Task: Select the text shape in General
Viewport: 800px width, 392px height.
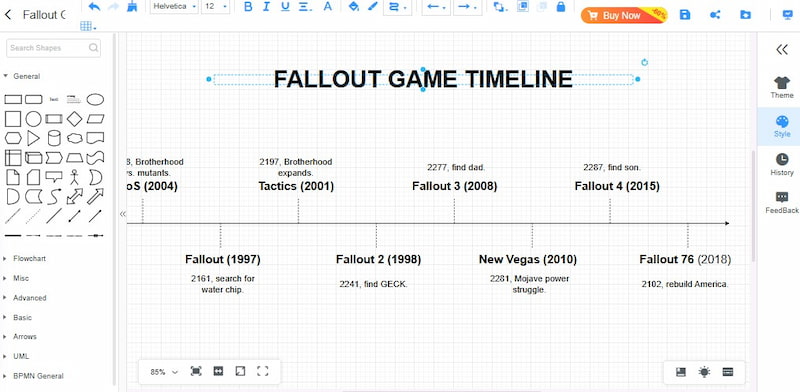Action: tap(54, 100)
